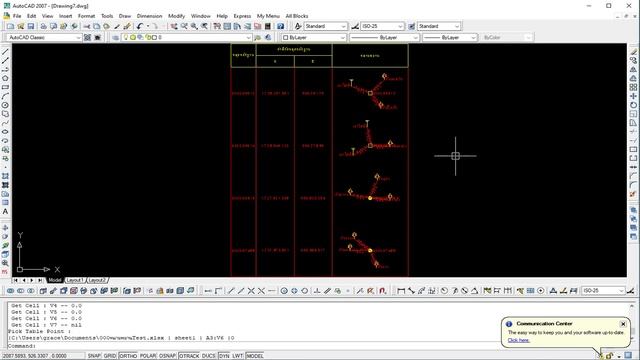
Task: Toggle DUCS in status bar
Action: (x=209, y=356)
